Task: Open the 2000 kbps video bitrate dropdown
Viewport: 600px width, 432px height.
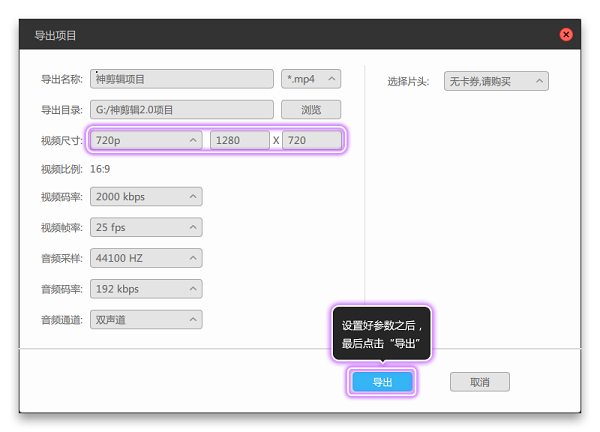Action: [146, 197]
